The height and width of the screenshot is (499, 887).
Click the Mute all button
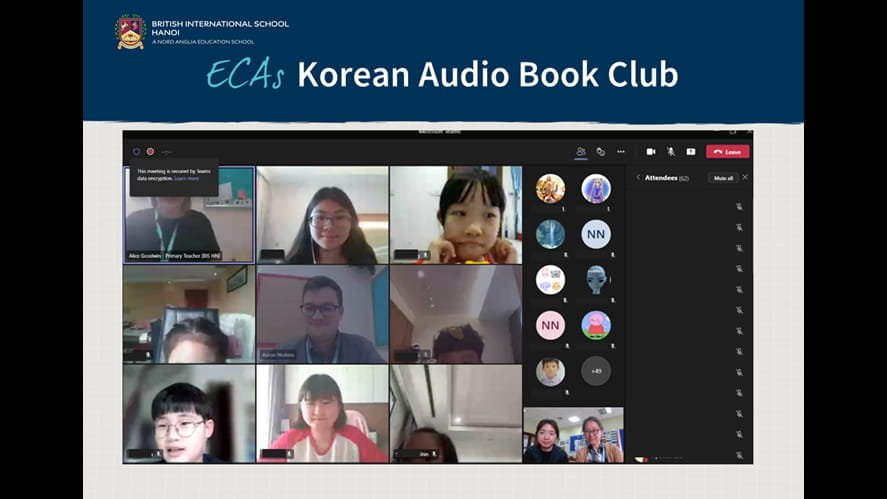(723, 178)
